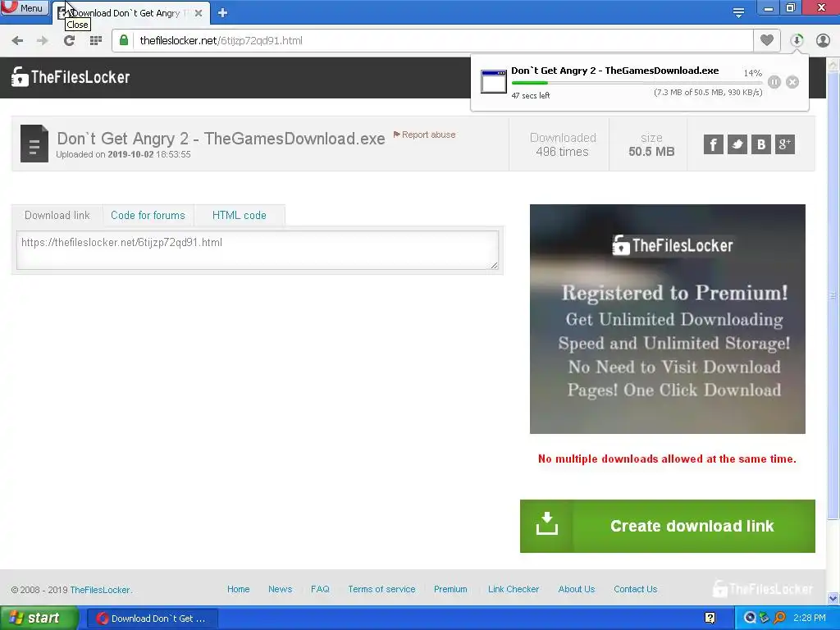Viewport: 840px width, 630px height.
Task: Open About Us footer link
Action: [x=577, y=589]
